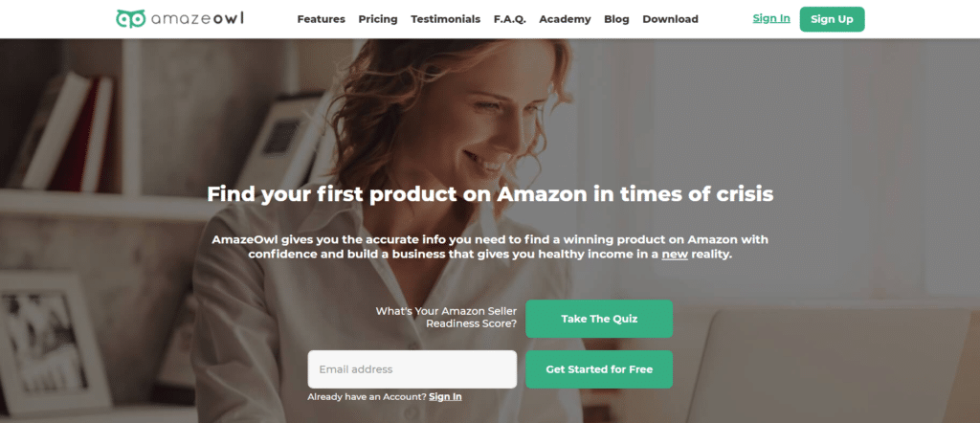Screen dimensions: 980x423
Task: Open the Testimonials section
Action: 446,19
